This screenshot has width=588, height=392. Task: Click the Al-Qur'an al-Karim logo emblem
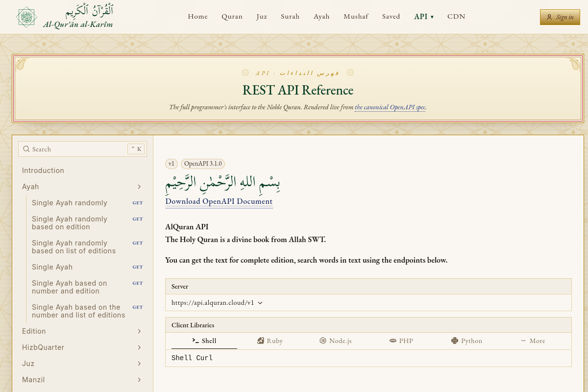(x=26, y=17)
